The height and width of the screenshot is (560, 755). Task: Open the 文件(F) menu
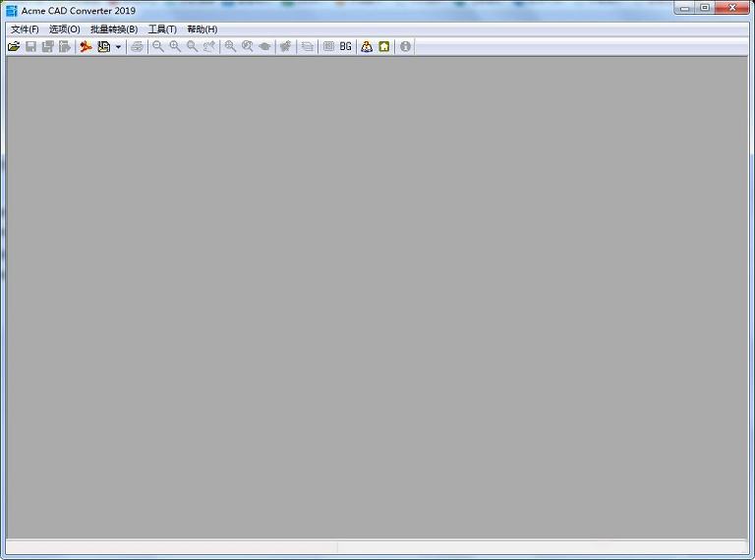[x=25, y=29]
